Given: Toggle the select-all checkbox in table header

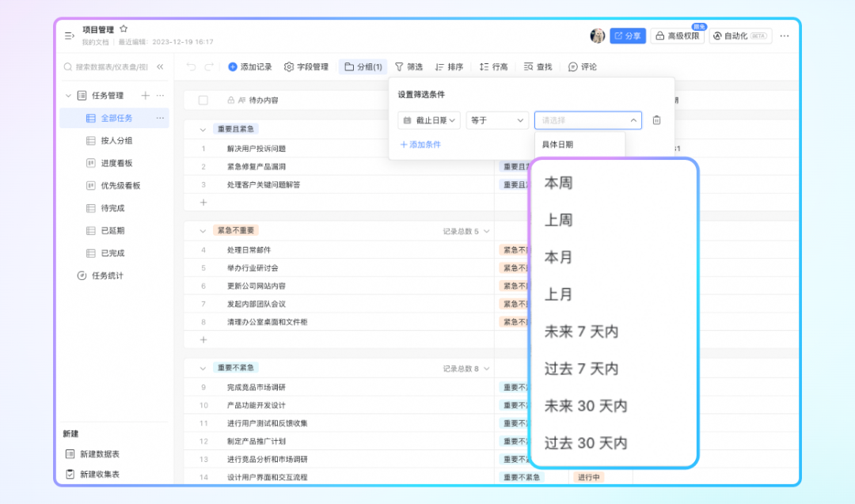Looking at the screenshot, I should [x=203, y=100].
